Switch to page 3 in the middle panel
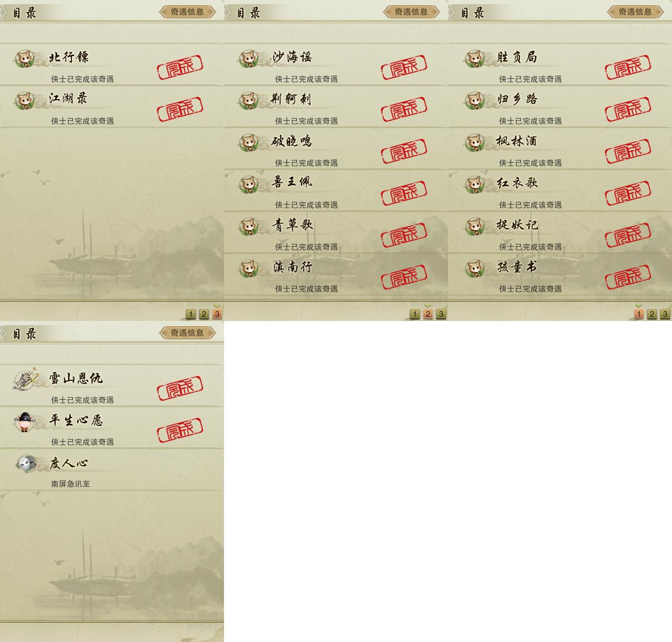The height and width of the screenshot is (642, 672). (441, 314)
